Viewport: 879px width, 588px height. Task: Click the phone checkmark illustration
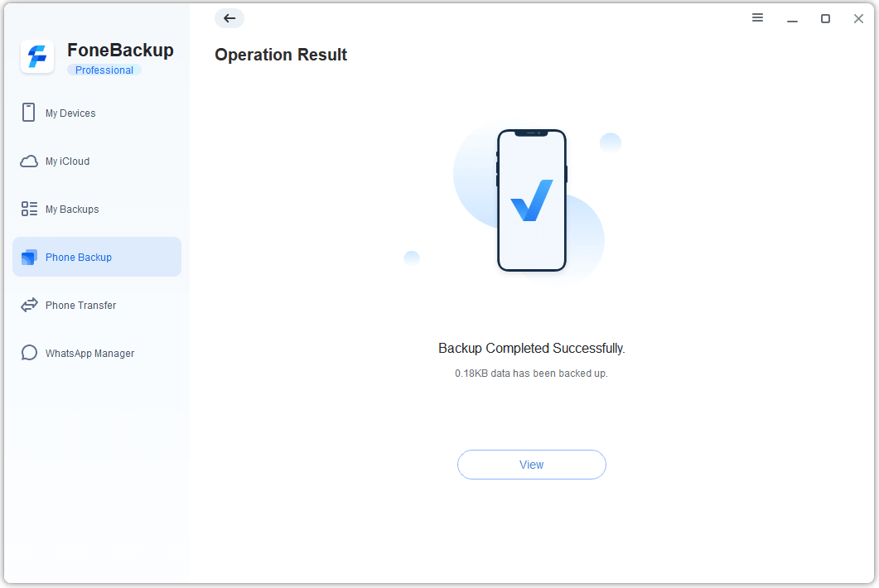(x=531, y=201)
